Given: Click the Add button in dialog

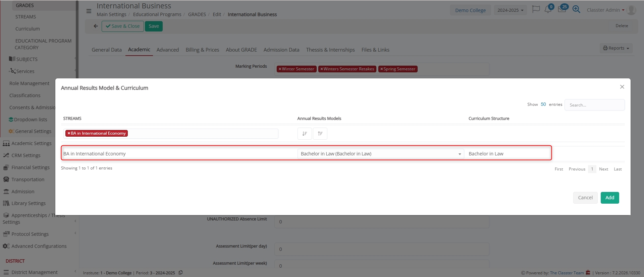Looking at the screenshot, I should coord(609,198).
